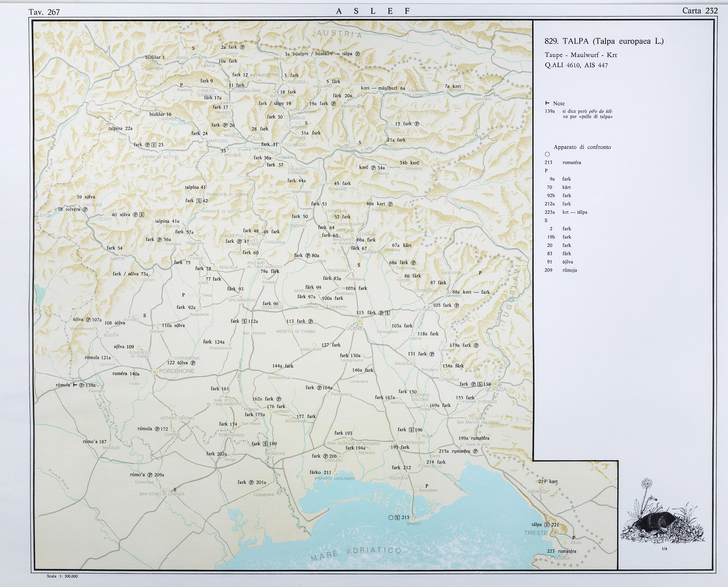Click the circled P next to '2a fark'
The height and width of the screenshot is (587, 728).
coord(242,47)
